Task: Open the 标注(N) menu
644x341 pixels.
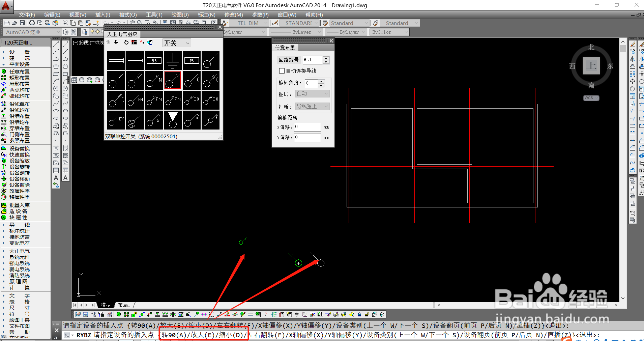Action: (x=206, y=15)
